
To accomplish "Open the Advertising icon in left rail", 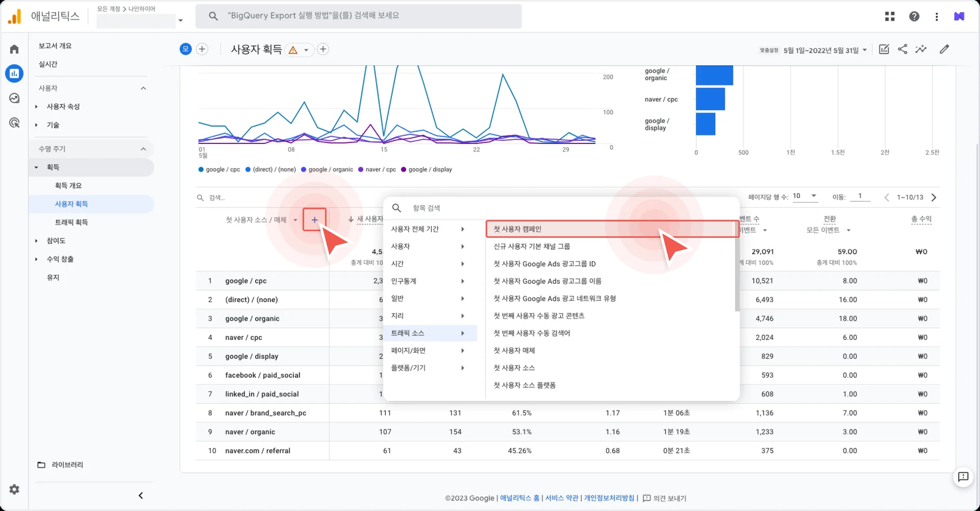I will (14, 123).
